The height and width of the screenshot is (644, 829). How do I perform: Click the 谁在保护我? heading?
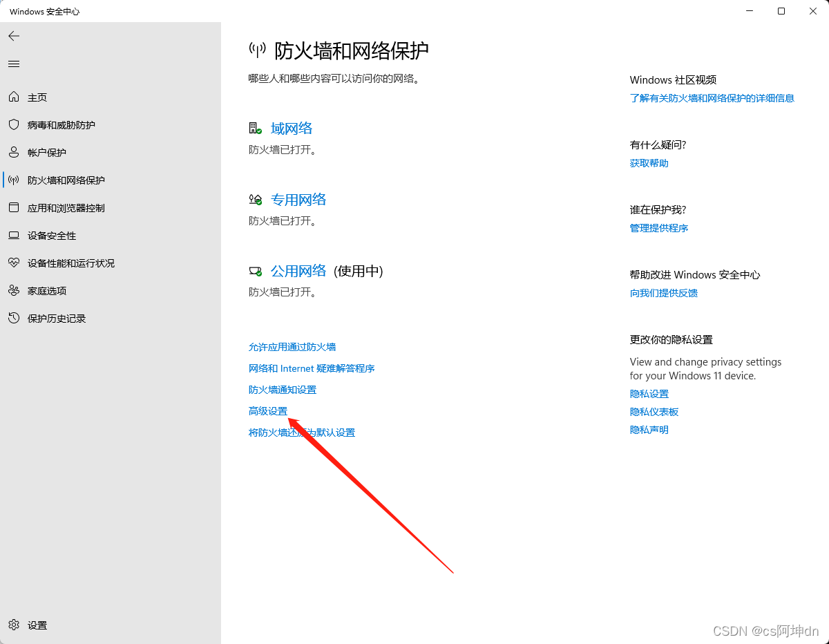tap(658, 210)
